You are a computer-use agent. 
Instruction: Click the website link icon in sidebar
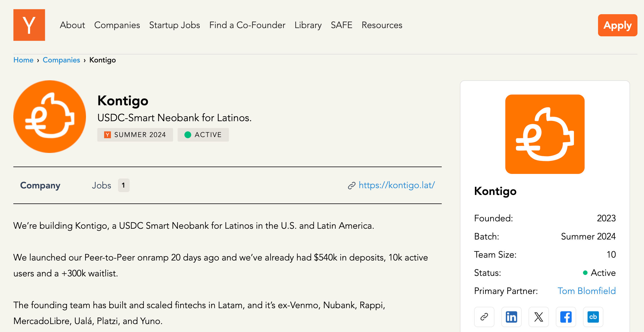(x=484, y=317)
